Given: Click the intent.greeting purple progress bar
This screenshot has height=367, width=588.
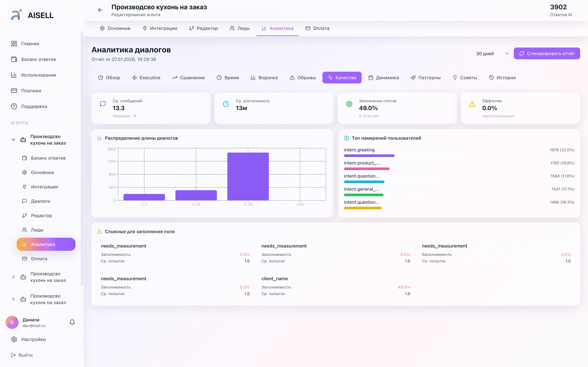Looking at the screenshot, I should point(369,156).
